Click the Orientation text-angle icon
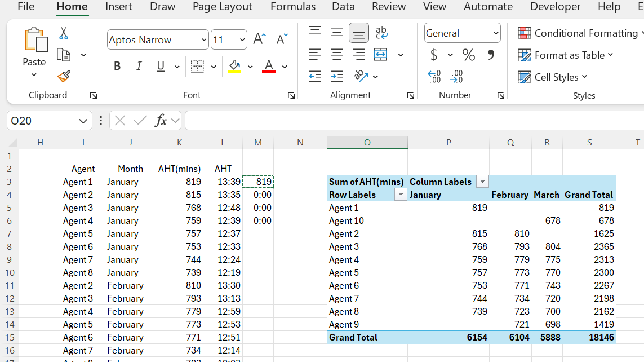Viewport: 644px width, 362px height. pos(361,76)
